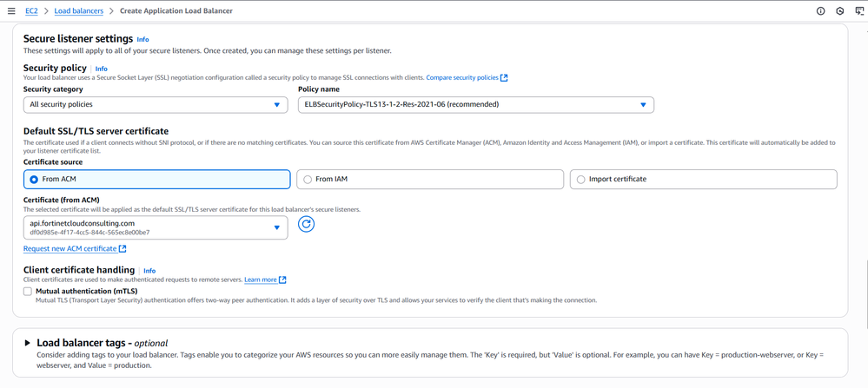Select the From ACM certificate source
This screenshot has width=868, height=388.
point(34,180)
